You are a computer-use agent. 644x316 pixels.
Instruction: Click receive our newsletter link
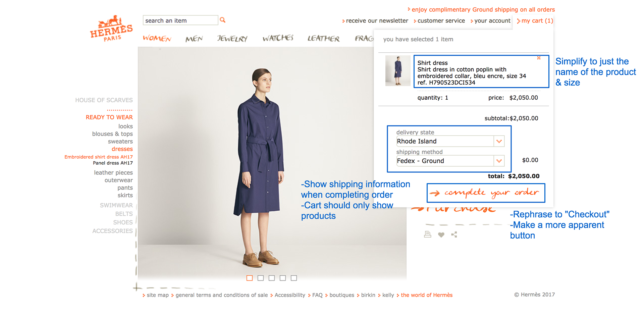coord(375,21)
